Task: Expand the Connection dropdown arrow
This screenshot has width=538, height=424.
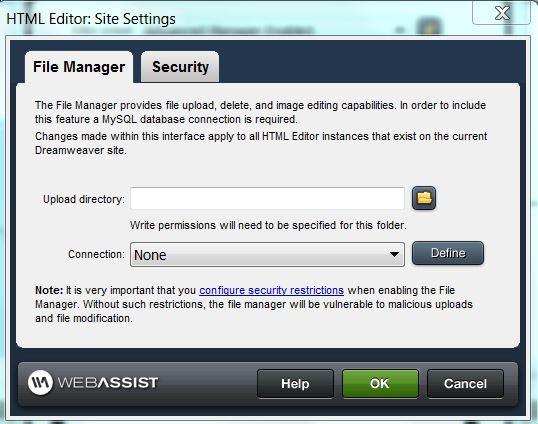Action: coord(395,254)
